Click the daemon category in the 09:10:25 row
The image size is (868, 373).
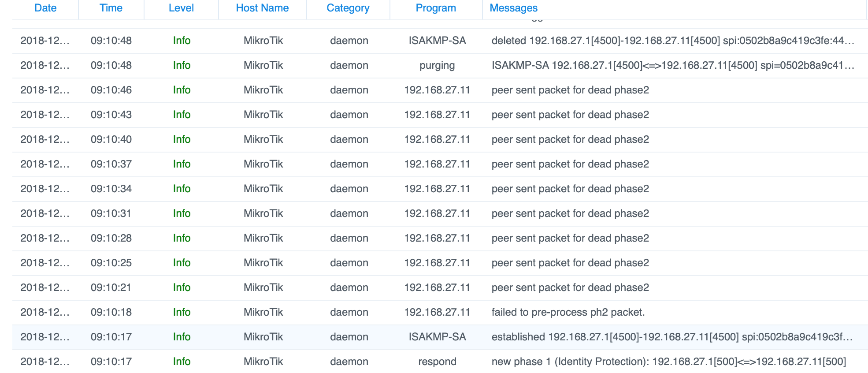[349, 263]
